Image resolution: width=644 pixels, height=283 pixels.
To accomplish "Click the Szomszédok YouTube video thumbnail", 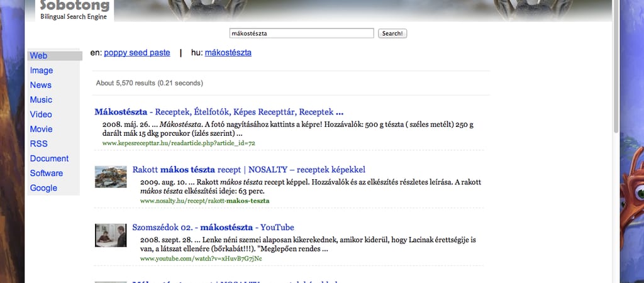I will [x=111, y=235].
